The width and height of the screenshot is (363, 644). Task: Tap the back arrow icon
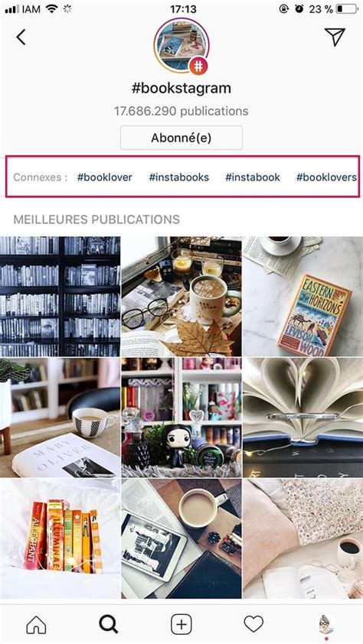click(x=21, y=37)
